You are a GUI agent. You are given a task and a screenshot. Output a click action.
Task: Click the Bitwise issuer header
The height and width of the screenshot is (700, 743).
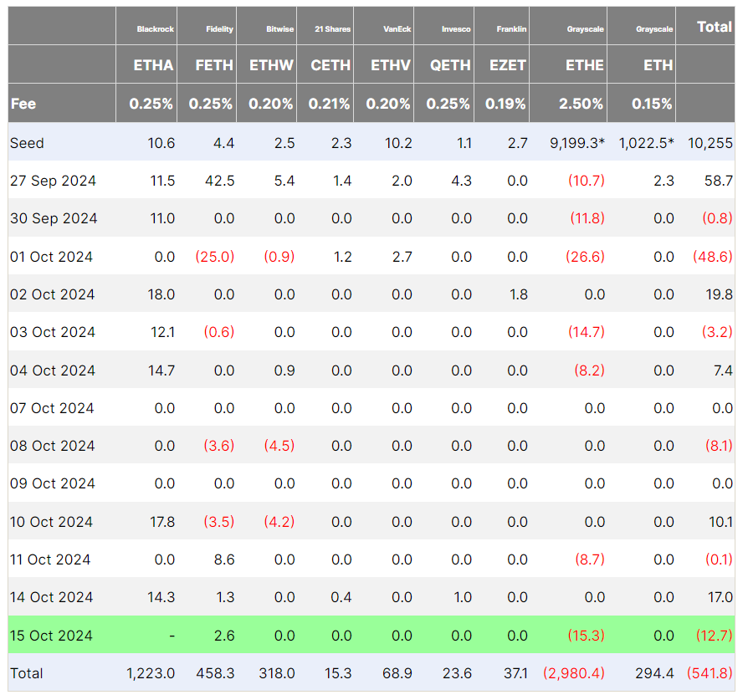point(280,29)
